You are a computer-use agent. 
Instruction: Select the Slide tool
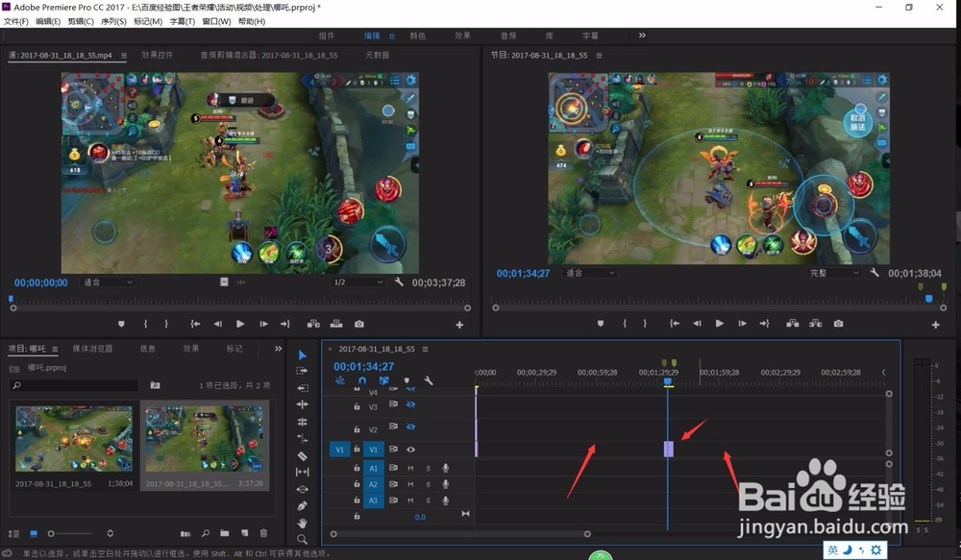pyautogui.click(x=302, y=489)
